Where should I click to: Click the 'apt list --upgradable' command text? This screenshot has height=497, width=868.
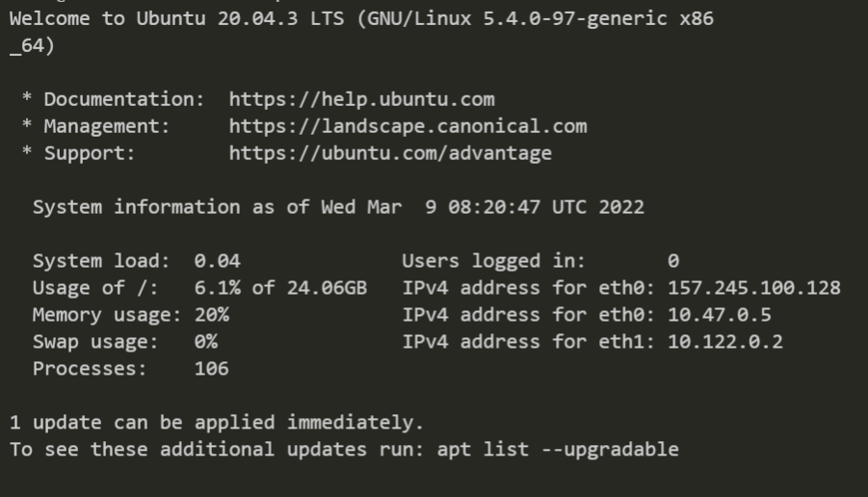(x=558, y=450)
